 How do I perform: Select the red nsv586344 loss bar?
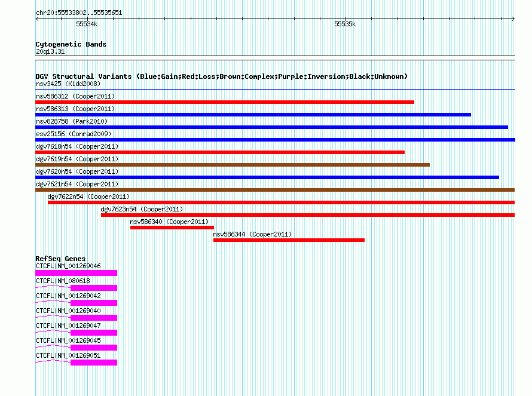tap(289, 240)
